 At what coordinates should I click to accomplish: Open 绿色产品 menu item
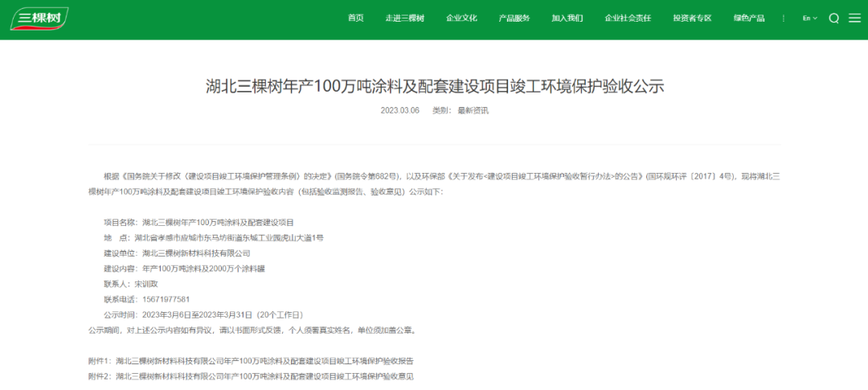tap(749, 18)
